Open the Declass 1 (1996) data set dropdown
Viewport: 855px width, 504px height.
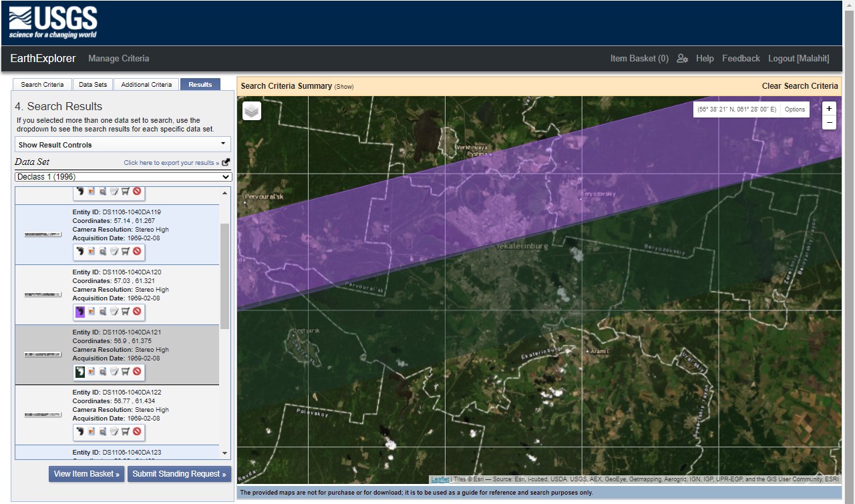pos(123,177)
